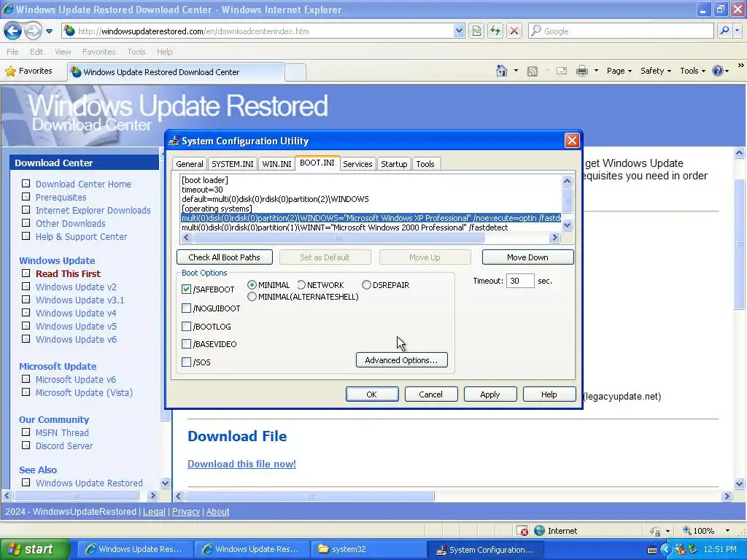Open Windows Update v6 link
This screenshot has width=747, height=560.
click(x=76, y=340)
